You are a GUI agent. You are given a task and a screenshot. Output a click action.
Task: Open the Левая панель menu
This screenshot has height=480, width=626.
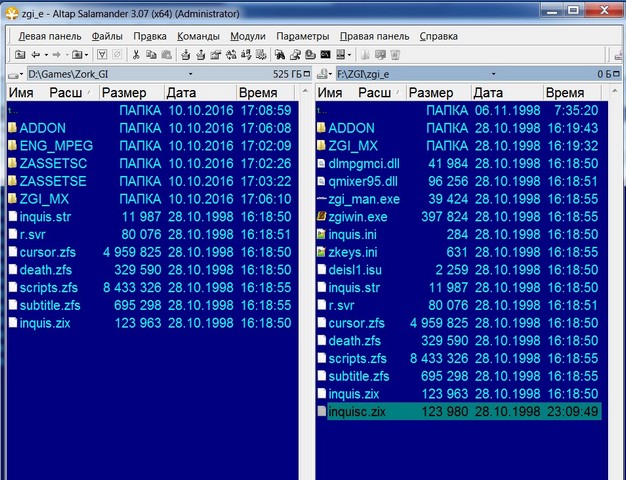(50, 36)
